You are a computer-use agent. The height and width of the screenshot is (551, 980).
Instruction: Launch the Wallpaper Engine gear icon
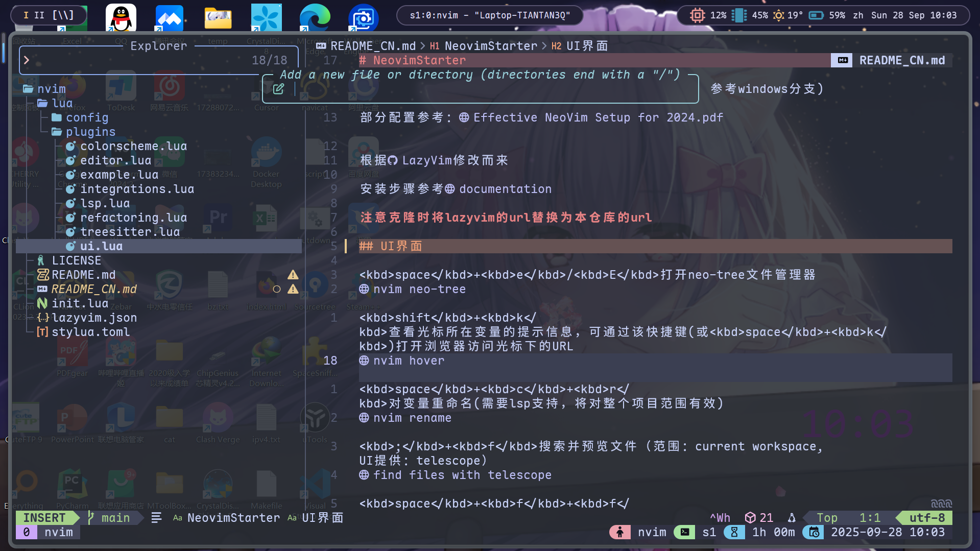pos(363,18)
